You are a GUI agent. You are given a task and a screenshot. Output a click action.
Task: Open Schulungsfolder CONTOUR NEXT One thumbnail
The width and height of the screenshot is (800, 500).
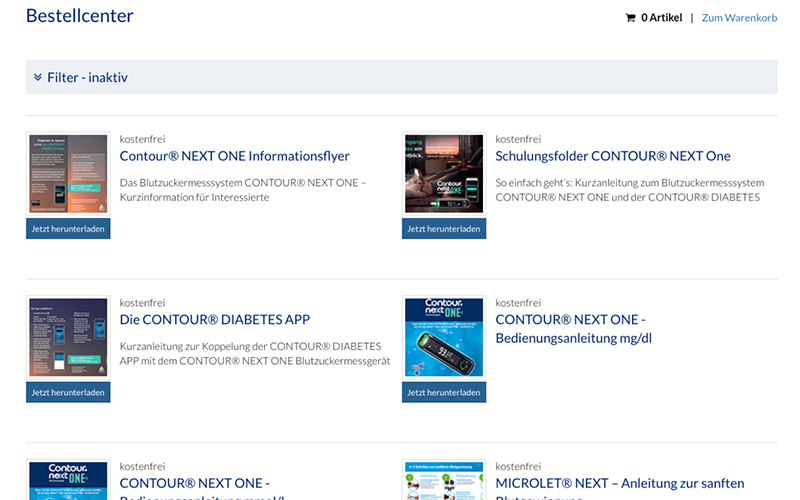click(444, 173)
